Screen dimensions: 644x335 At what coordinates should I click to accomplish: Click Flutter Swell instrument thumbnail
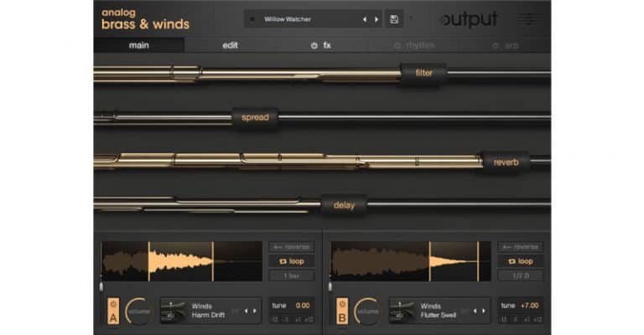click(x=402, y=312)
